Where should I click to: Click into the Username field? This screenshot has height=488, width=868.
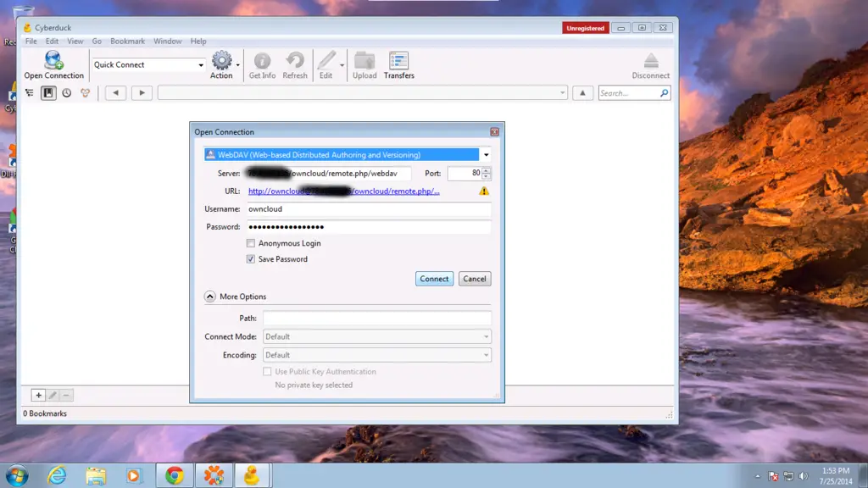pyautogui.click(x=368, y=209)
